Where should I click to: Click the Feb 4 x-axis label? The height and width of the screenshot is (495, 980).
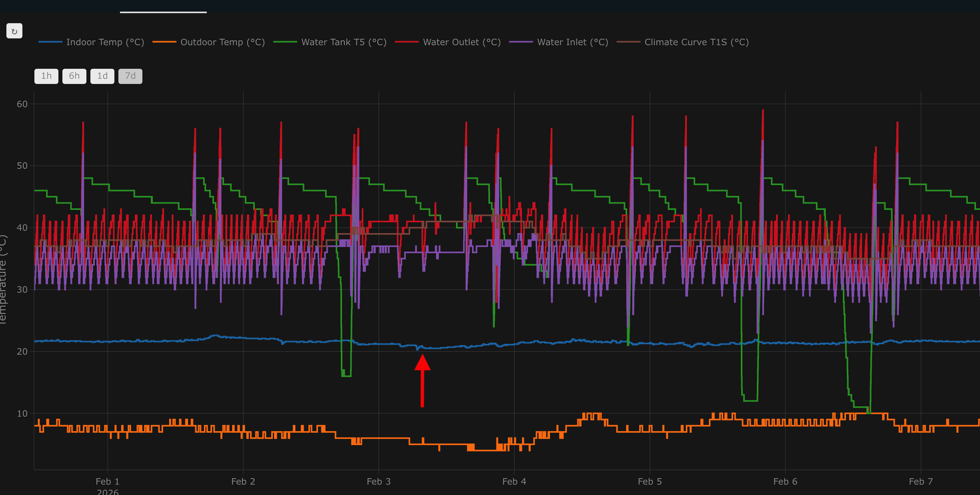514,482
